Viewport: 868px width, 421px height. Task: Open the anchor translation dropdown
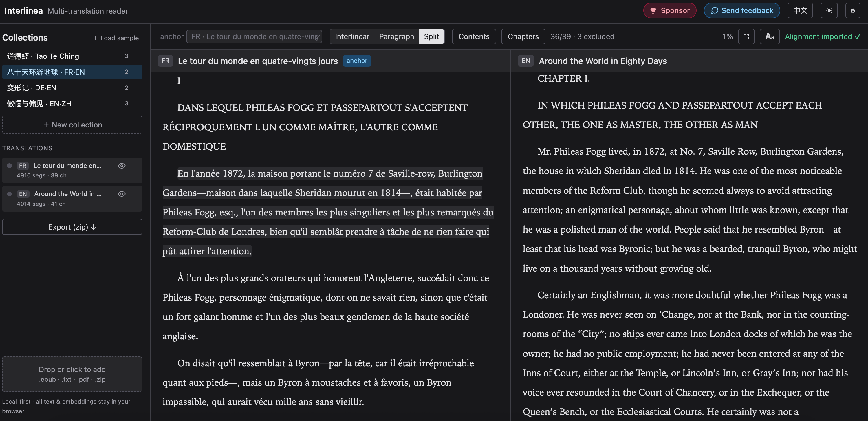coord(254,36)
